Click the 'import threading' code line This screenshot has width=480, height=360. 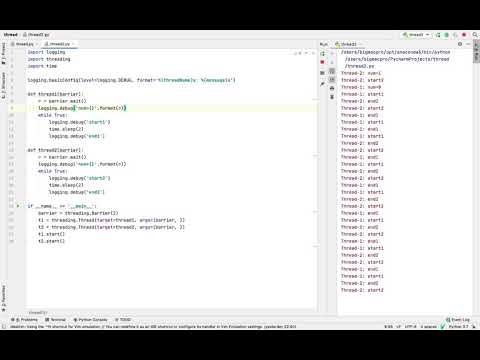(49, 59)
